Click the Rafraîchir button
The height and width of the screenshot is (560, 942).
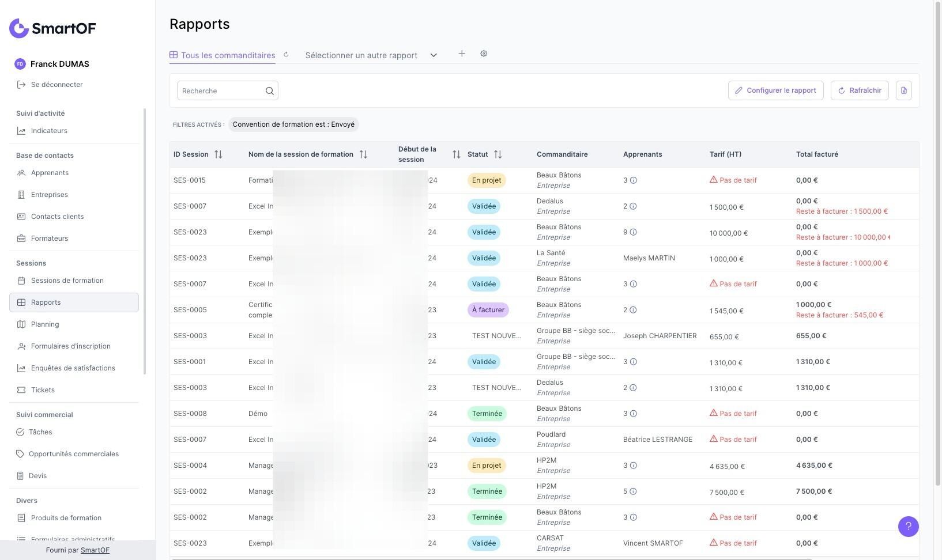(x=860, y=90)
